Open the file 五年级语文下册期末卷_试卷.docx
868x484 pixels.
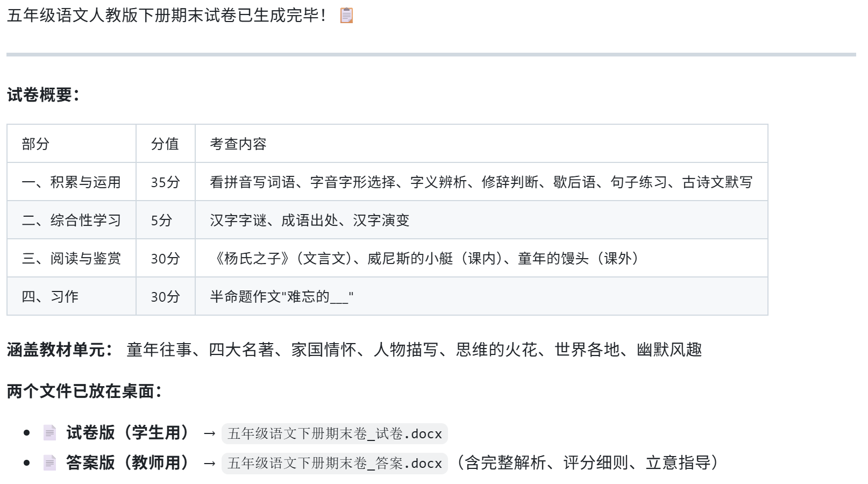[x=335, y=433]
